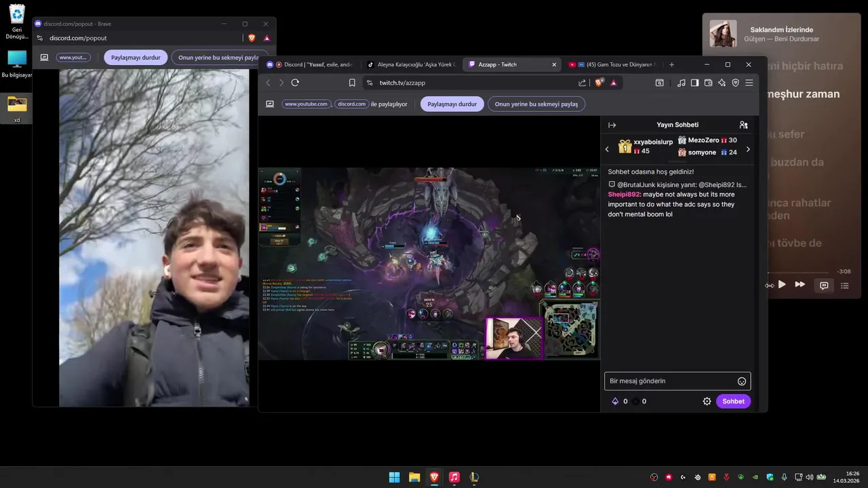
Task: Open File Explorer from the taskbar
Action: [x=414, y=477]
